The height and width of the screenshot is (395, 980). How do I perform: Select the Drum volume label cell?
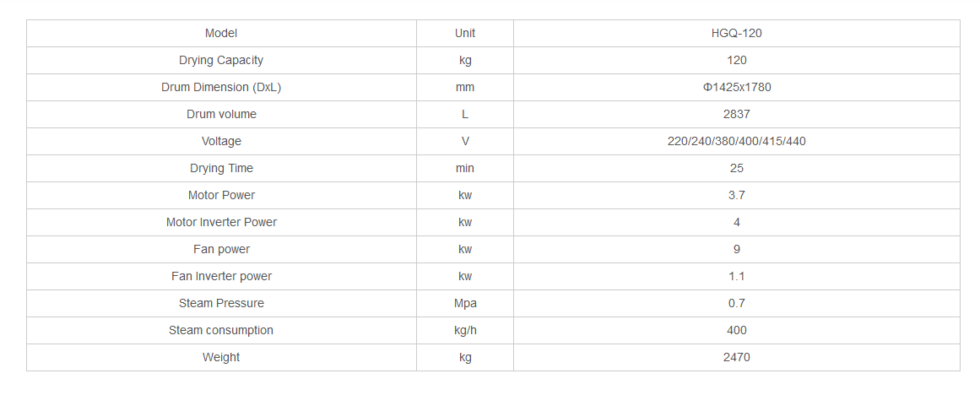pos(221,114)
